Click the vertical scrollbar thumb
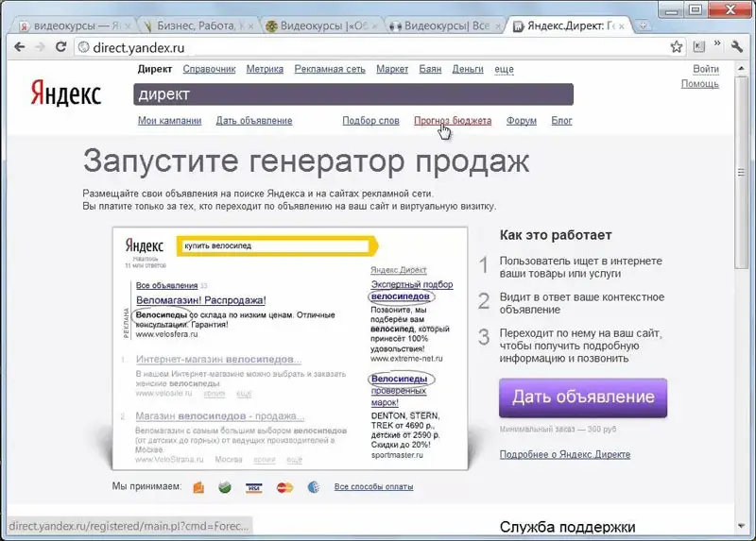This screenshot has height=541, width=756. click(x=741, y=173)
